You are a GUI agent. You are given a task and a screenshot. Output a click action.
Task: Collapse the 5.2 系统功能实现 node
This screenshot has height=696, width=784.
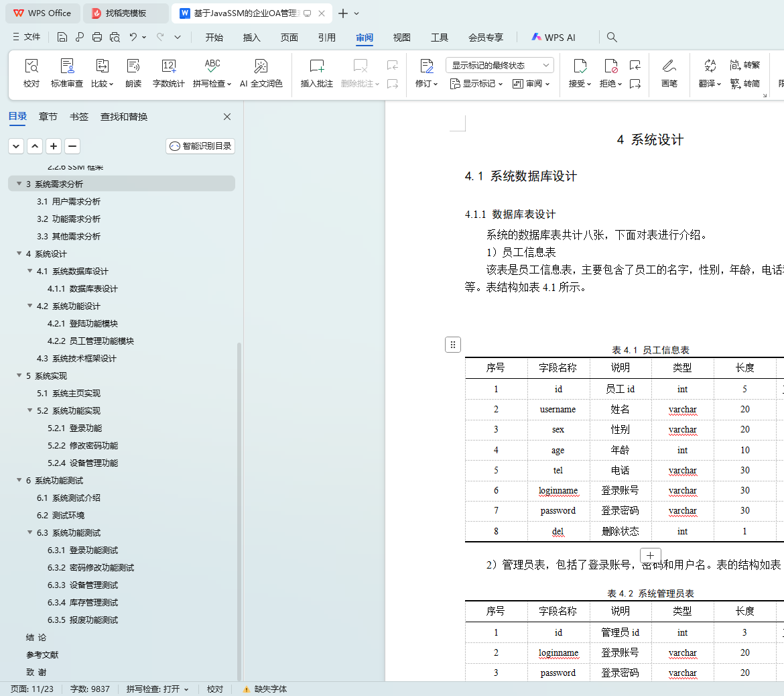tap(29, 410)
